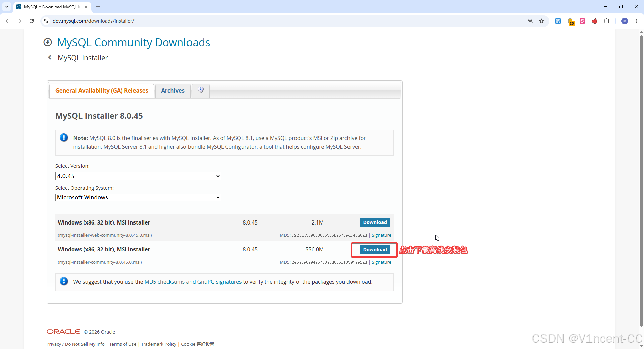Image resolution: width=644 pixels, height=349 pixels.
Task: Switch to the Archives tab
Action: (x=173, y=91)
